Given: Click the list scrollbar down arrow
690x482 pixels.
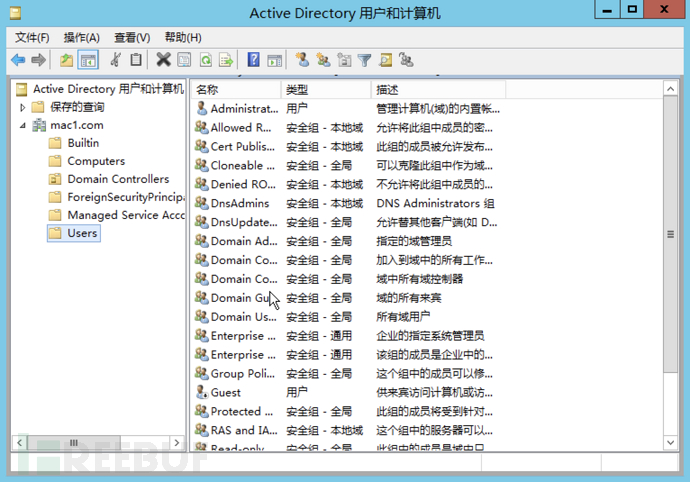Looking at the screenshot, I should coord(670,442).
